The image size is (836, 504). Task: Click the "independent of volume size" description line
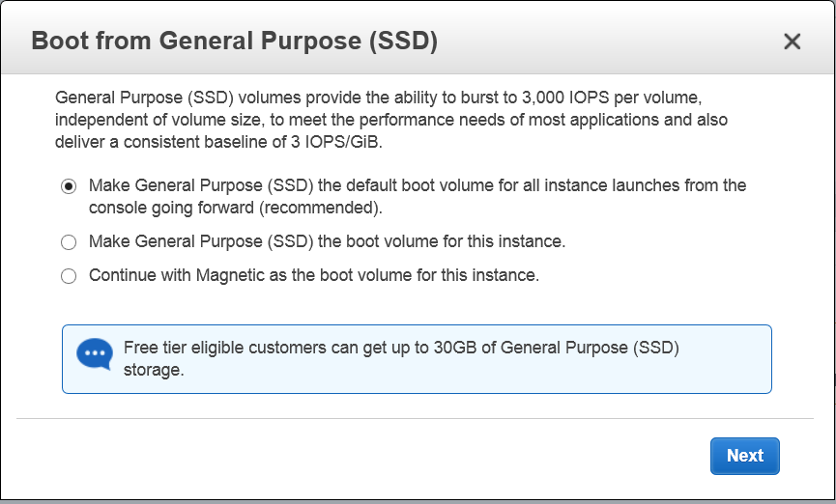(x=391, y=121)
